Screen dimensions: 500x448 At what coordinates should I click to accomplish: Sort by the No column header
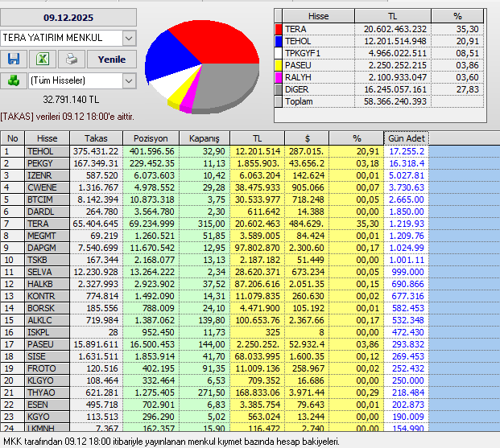tap(13, 138)
